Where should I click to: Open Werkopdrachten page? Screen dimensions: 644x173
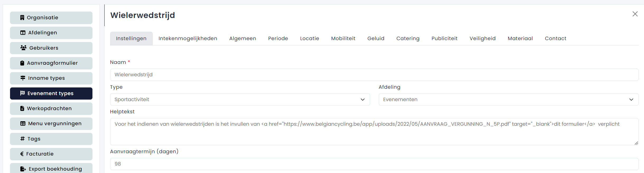point(51,109)
